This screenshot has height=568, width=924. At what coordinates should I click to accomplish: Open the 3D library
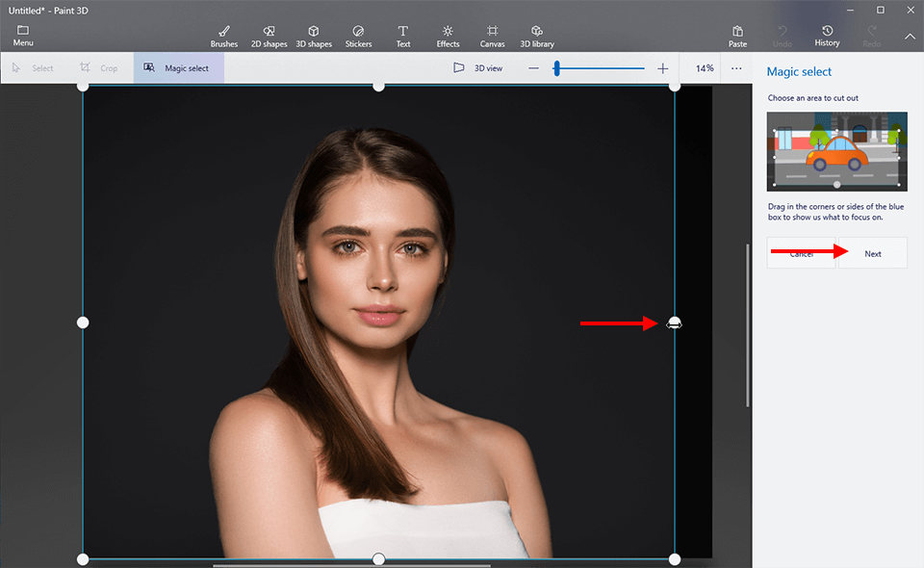(x=537, y=37)
